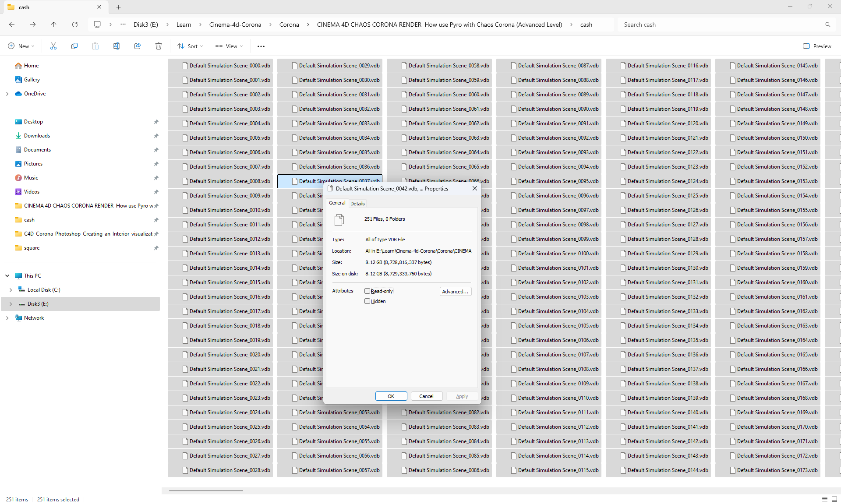Screen dimensions: 841x504
Task: Click the Cut scissors icon
Action: point(53,46)
